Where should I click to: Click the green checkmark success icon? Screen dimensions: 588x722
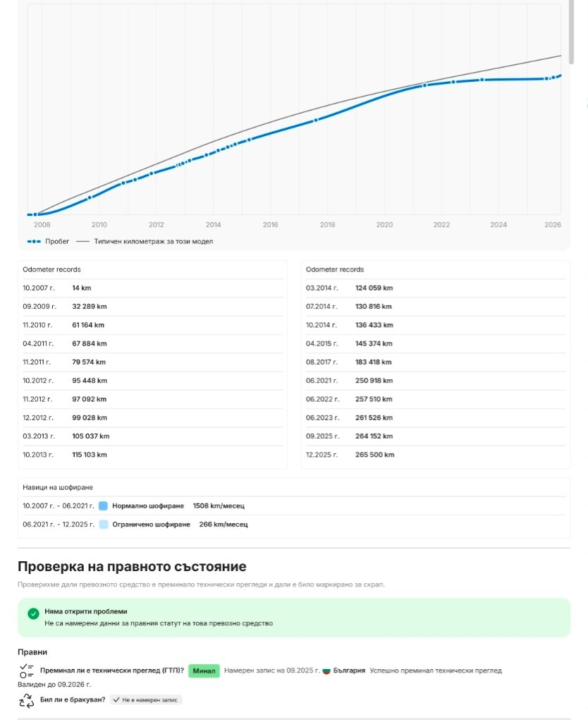tap(33, 613)
